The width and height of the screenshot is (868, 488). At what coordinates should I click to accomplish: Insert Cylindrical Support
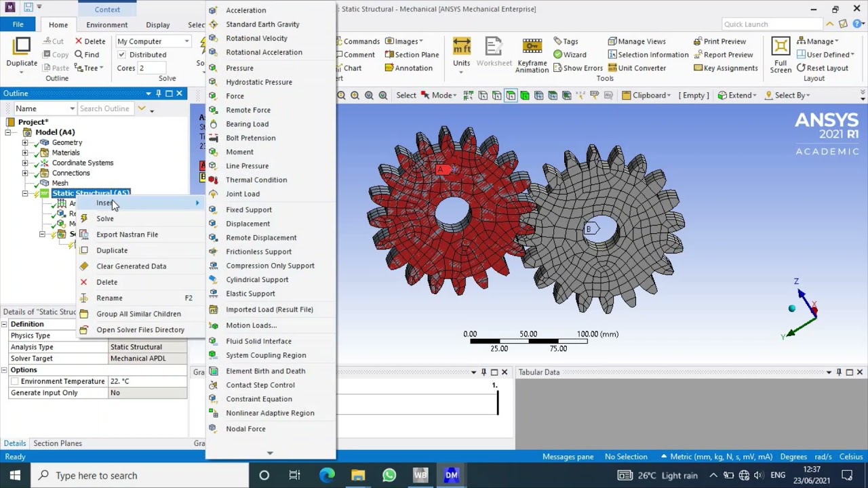click(257, 279)
